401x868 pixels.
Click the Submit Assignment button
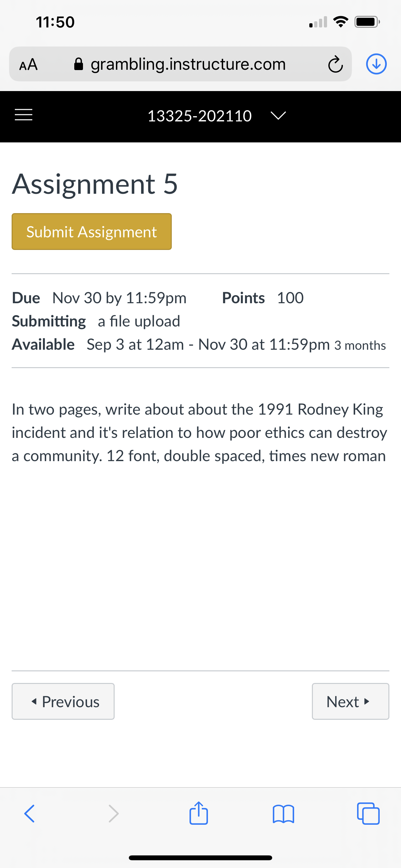click(x=92, y=232)
